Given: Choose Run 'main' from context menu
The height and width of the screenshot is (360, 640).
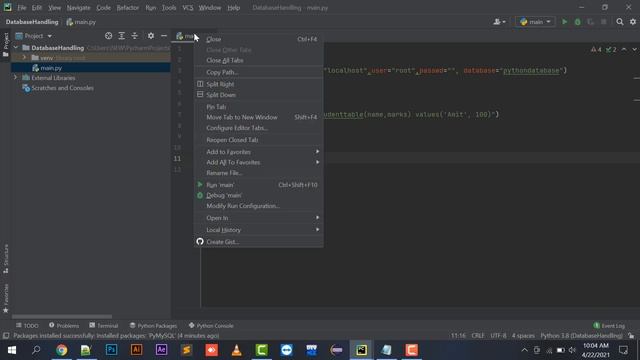Looking at the screenshot, I should click(258, 185).
